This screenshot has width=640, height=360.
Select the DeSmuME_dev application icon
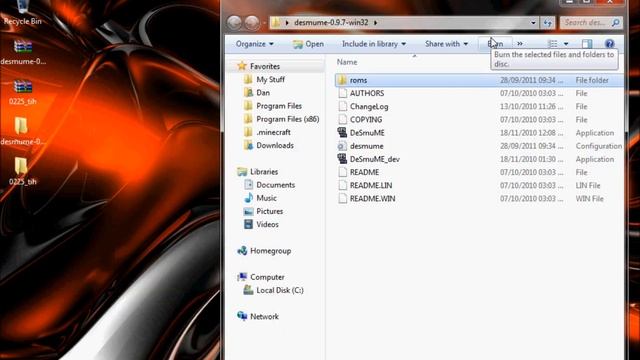pyautogui.click(x=342, y=159)
